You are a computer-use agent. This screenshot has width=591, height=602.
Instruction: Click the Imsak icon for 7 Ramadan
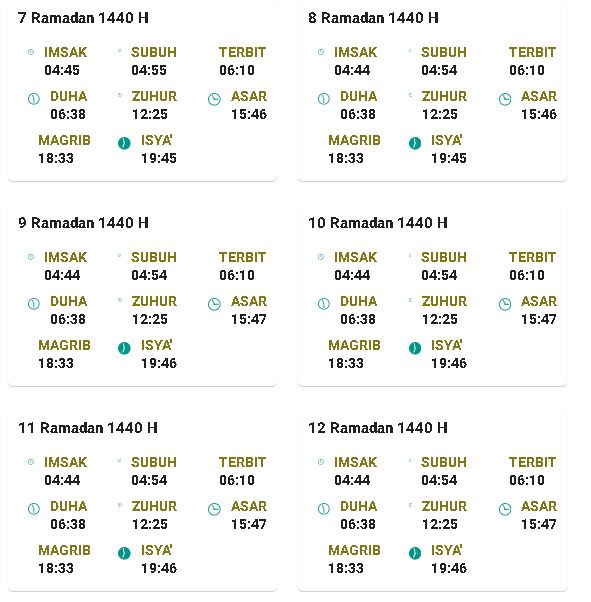click(31, 52)
